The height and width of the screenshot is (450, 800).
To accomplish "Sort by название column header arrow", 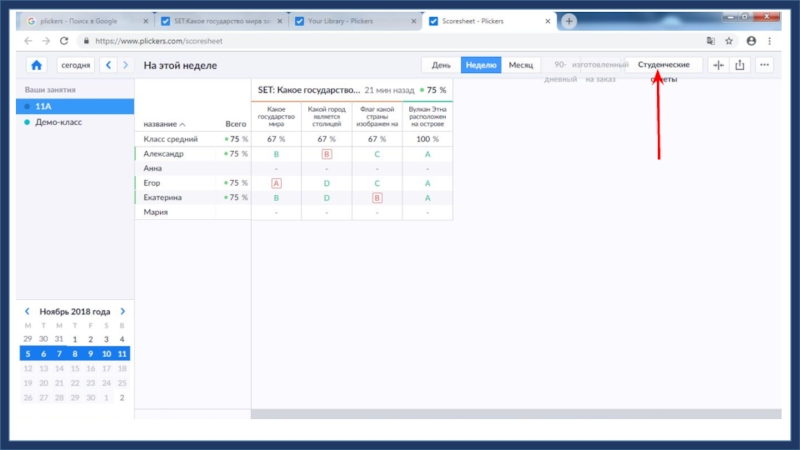I will (x=183, y=124).
